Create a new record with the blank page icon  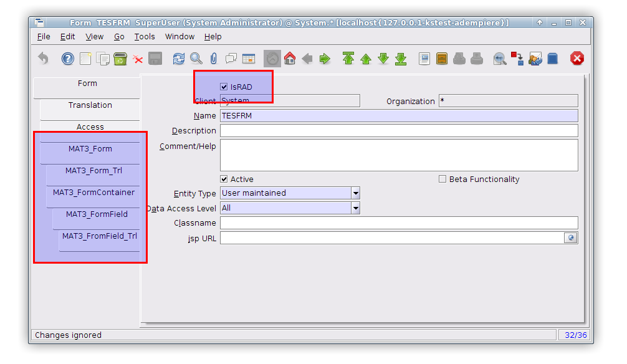coord(85,59)
